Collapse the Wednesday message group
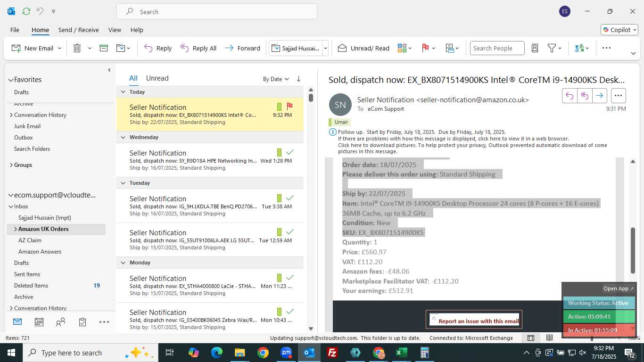The width and height of the screenshot is (644, 362). [x=123, y=137]
